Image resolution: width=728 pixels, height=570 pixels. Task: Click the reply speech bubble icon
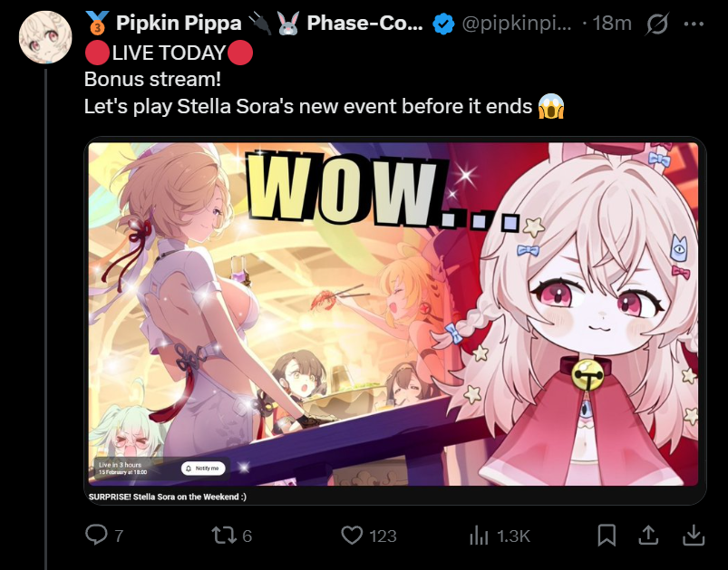click(97, 535)
